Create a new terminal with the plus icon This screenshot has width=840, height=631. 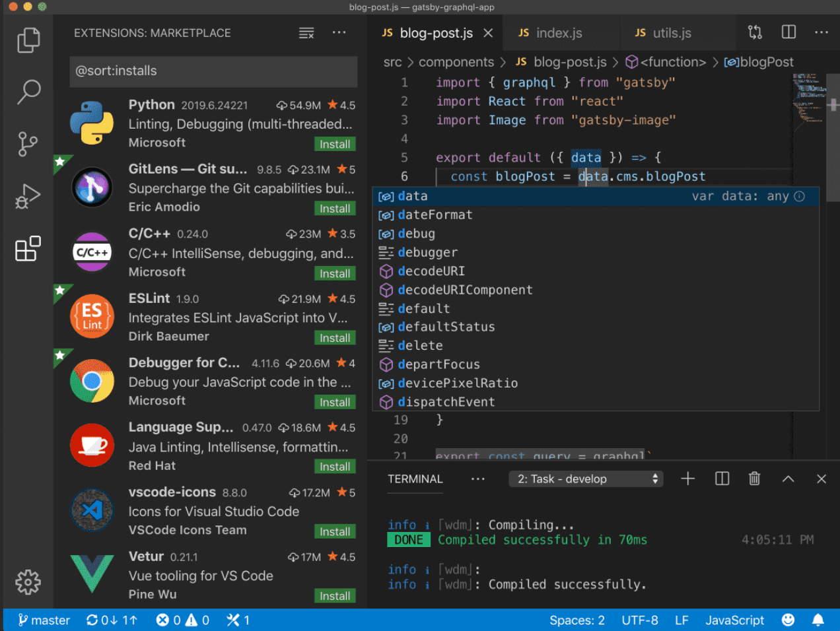click(x=687, y=479)
